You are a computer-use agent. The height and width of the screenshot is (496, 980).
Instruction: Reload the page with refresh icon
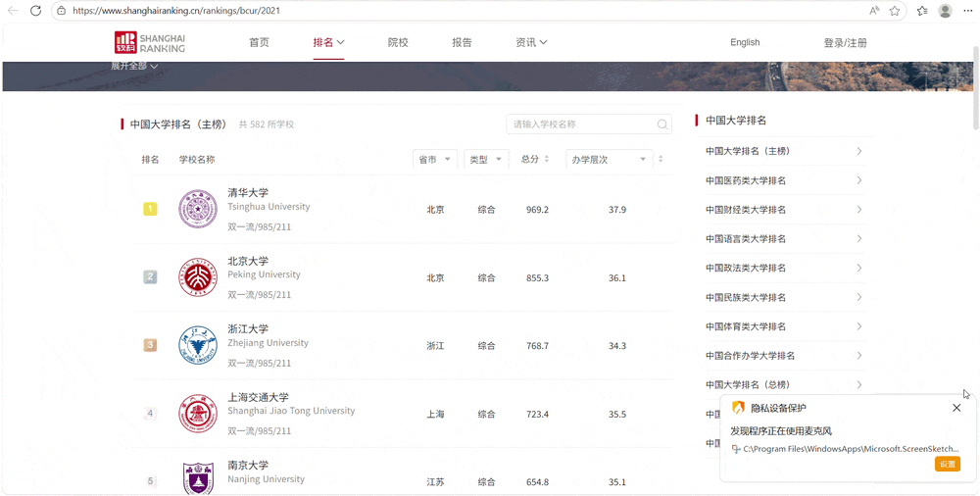(x=35, y=11)
